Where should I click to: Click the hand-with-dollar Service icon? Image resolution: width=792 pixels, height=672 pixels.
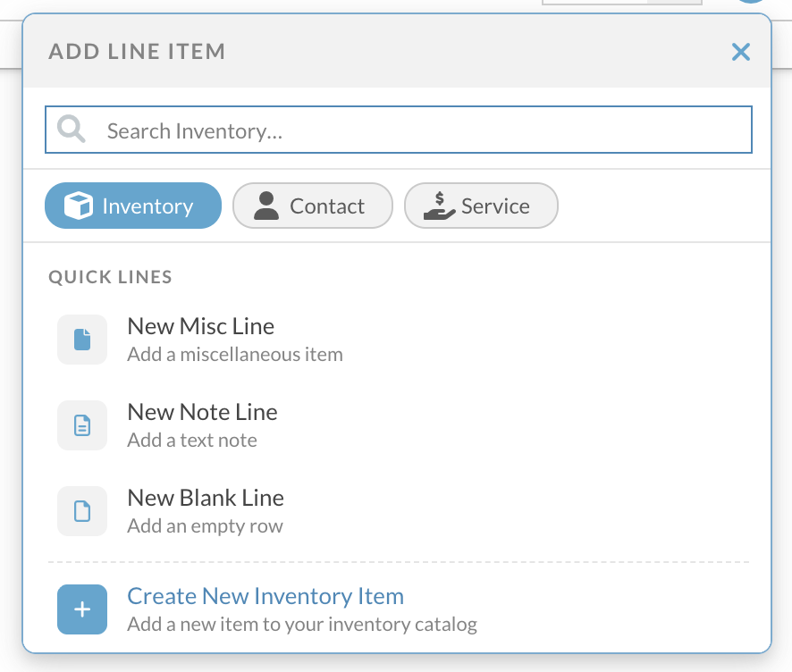pos(439,206)
